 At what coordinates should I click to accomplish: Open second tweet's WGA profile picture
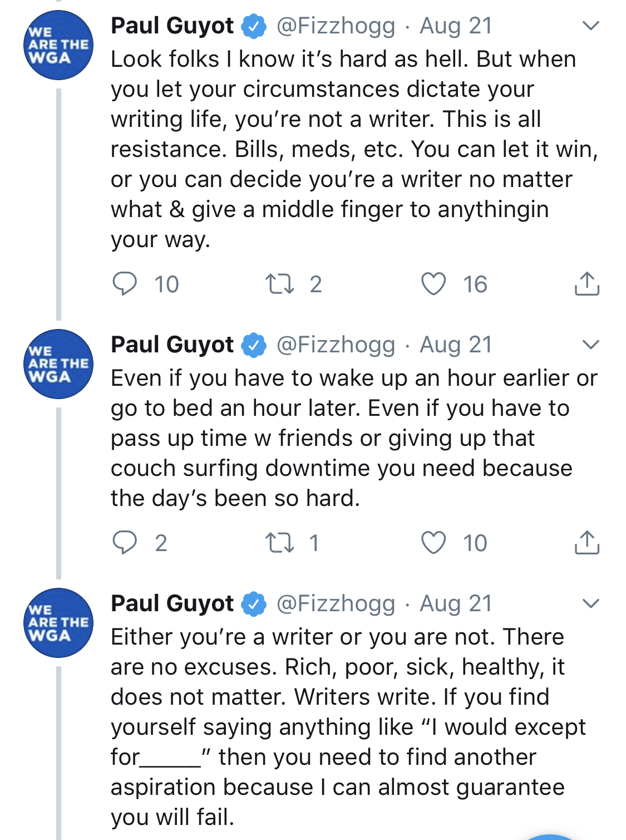pos(58,364)
